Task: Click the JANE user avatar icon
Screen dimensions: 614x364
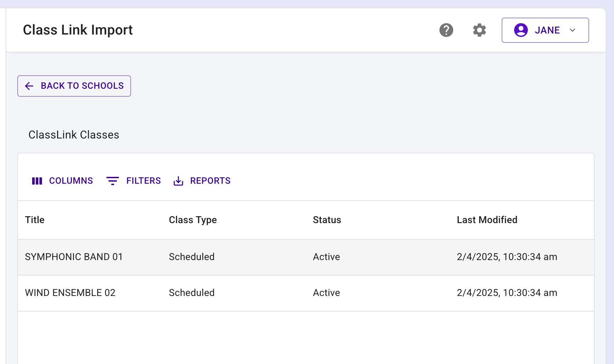Action: click(x=521, y=30)
